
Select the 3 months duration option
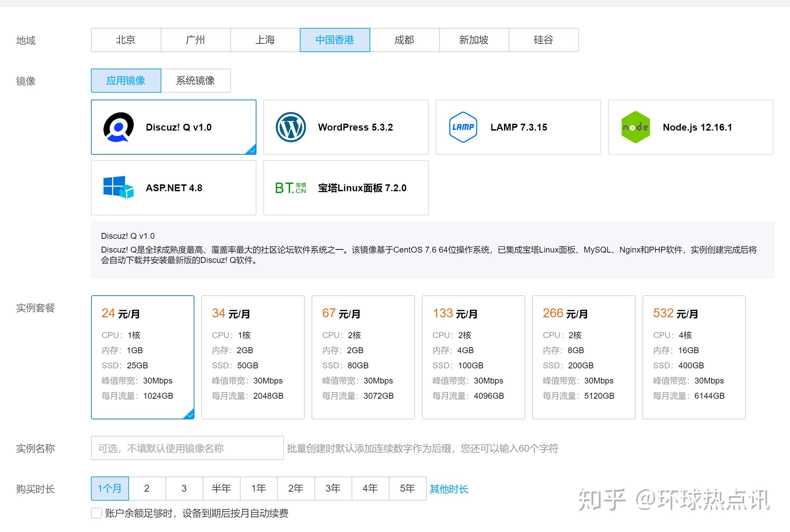point(184,489)
